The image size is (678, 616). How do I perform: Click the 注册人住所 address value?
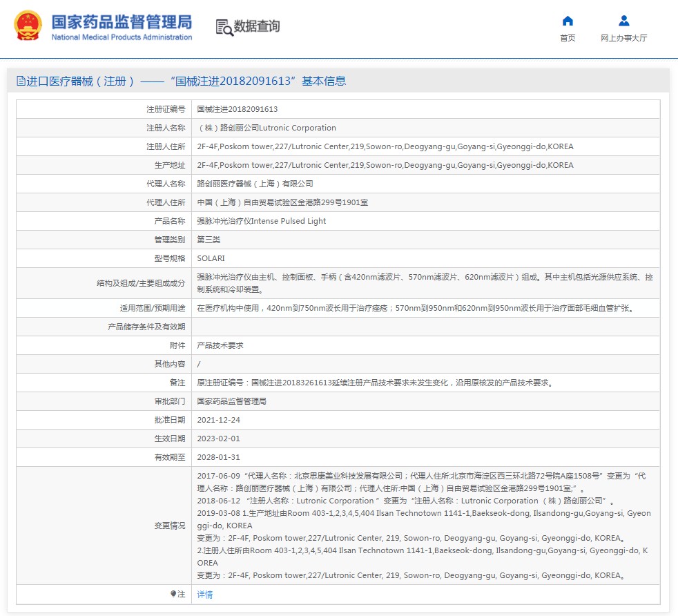[385, 146]
